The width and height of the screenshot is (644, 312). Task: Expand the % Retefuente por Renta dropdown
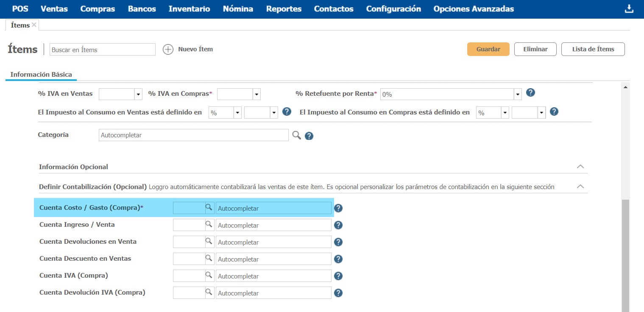518,95
